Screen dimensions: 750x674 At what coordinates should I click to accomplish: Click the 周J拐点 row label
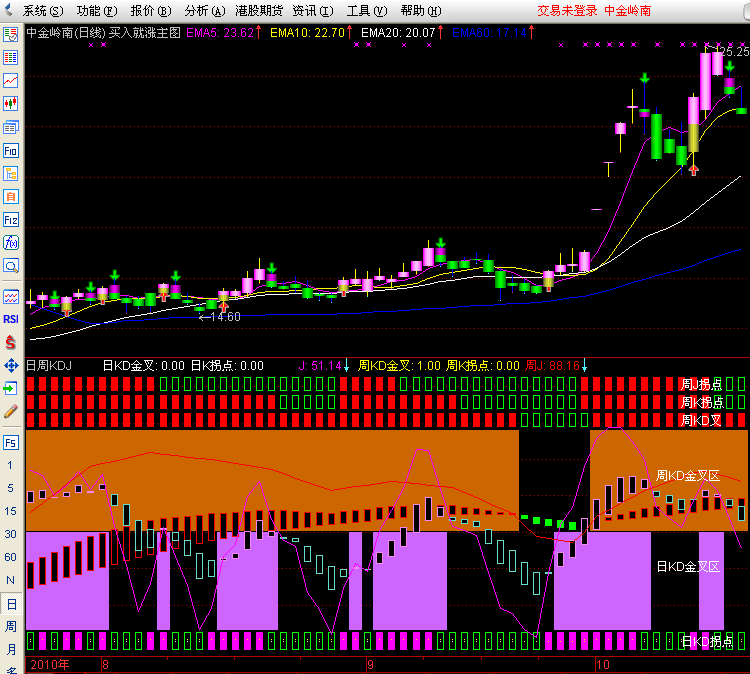tap(701, 384)
